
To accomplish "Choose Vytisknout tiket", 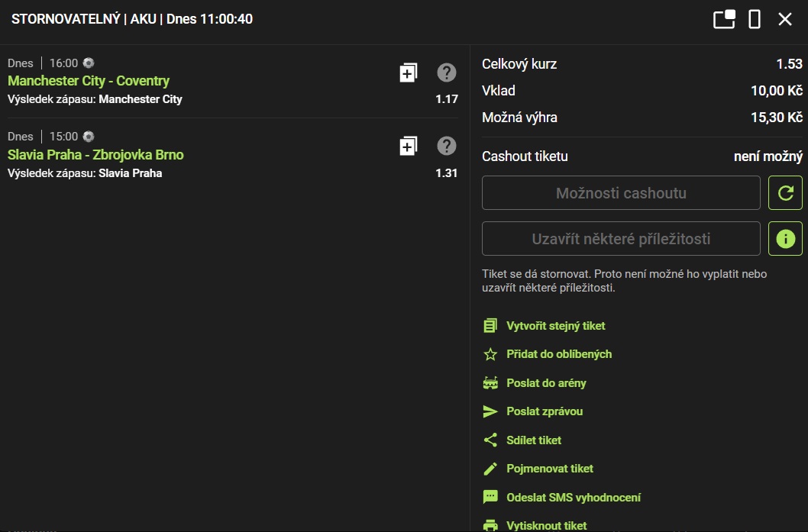I will [547, 526].
